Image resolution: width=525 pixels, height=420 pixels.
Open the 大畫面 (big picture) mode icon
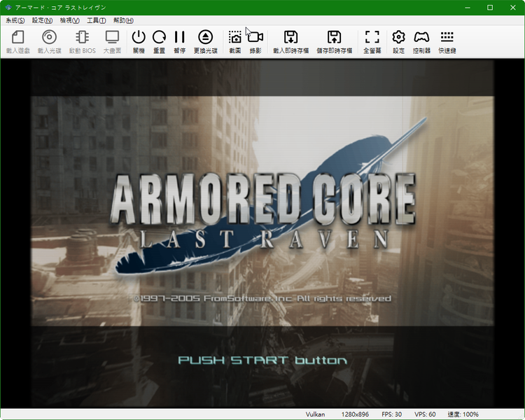[112, 41]
